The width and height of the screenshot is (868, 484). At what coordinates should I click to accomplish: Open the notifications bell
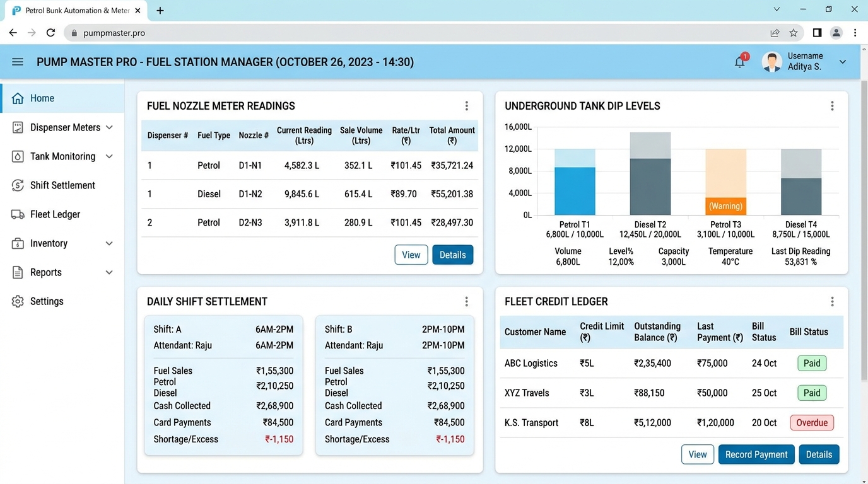(740, 62)
